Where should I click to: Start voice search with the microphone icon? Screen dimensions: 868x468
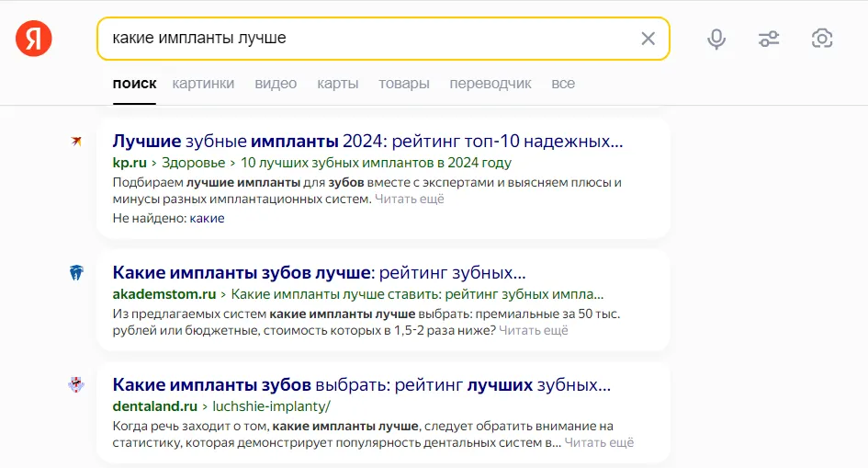pyautogui.click(x=716, y=39)
